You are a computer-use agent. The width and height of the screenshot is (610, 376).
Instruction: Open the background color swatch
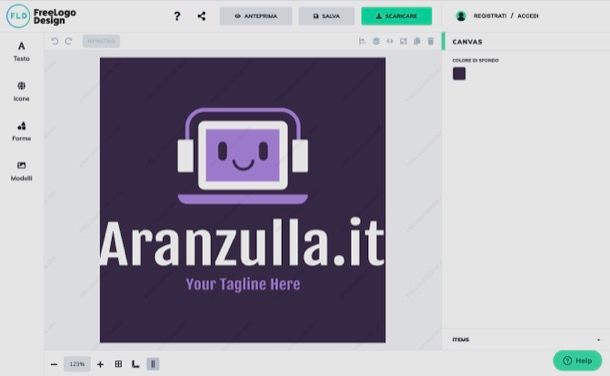coord(459,73)
